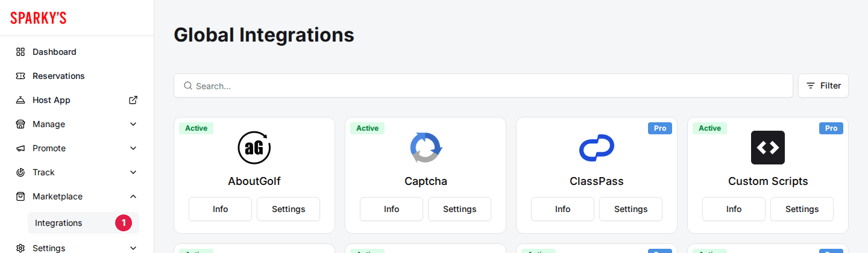
Task: Click the Custom Scripts card title
Action: tap(768, 181)
